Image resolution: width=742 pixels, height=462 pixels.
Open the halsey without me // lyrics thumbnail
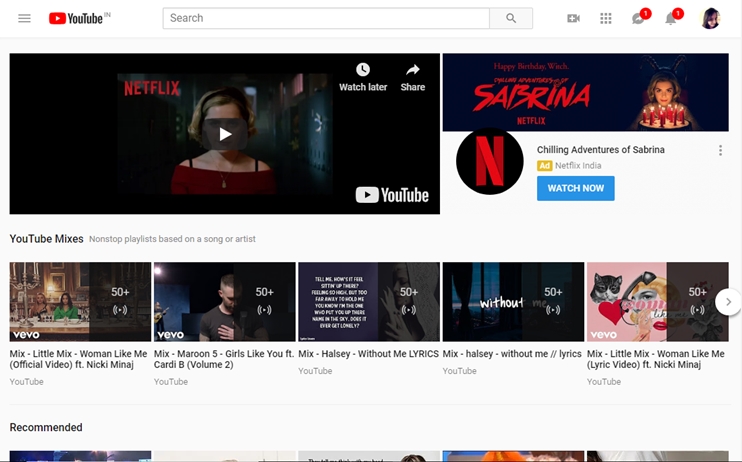pyautogui.click(x=513, y=302)
